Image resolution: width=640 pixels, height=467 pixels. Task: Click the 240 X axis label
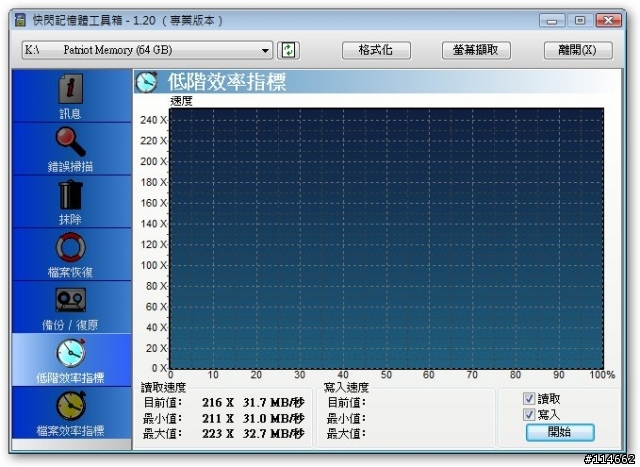click(153, 120)
